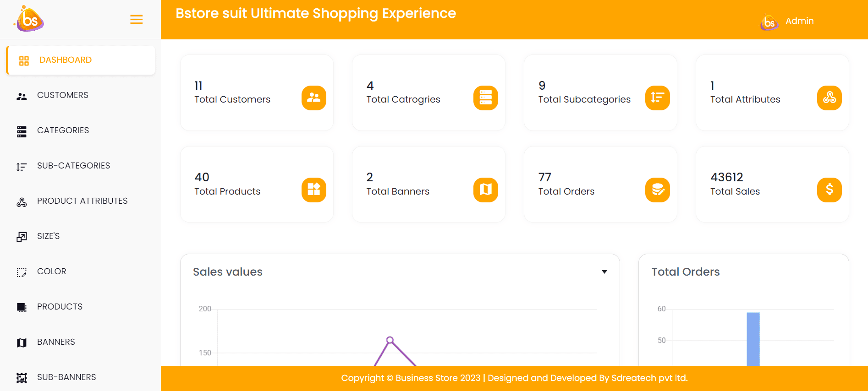Click the Total Sales dollar icon
The height and width of the screenshot is (391, 868).
[830, 190]
